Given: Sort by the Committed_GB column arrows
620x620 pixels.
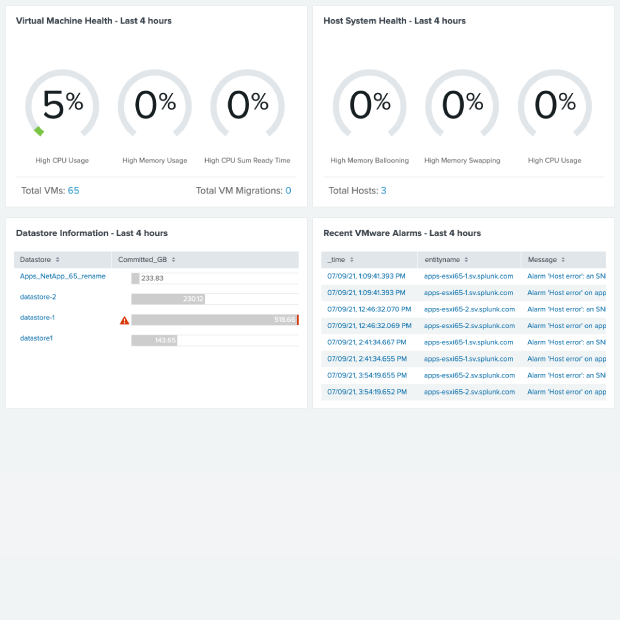Looking at the screenshot, I should click(174, 260).
